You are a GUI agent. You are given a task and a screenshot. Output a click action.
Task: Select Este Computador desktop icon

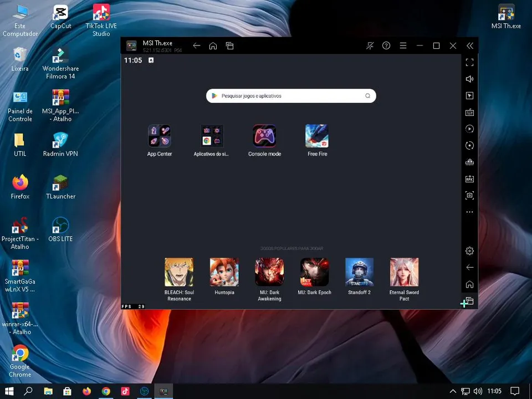coord(20,21)
